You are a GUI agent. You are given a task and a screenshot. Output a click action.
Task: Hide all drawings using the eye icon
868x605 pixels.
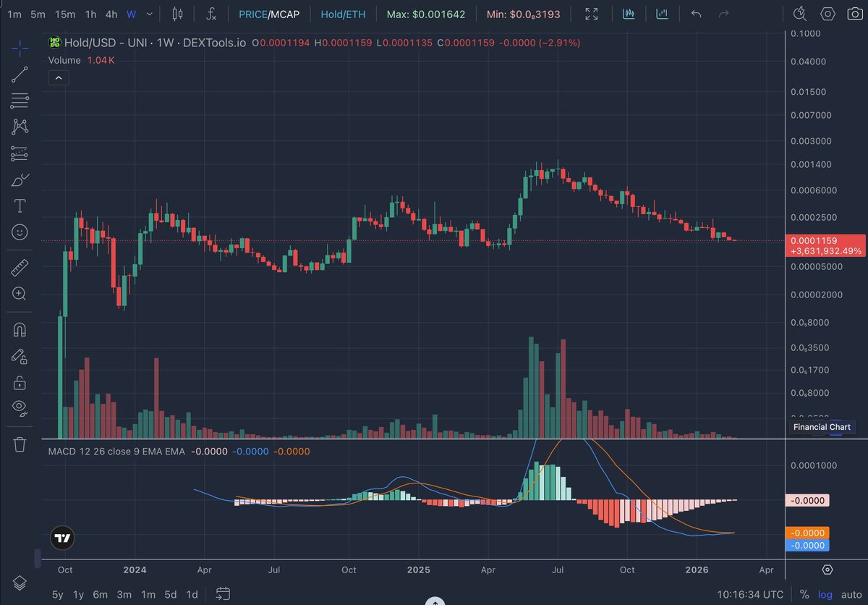click(x=20, y=408)
